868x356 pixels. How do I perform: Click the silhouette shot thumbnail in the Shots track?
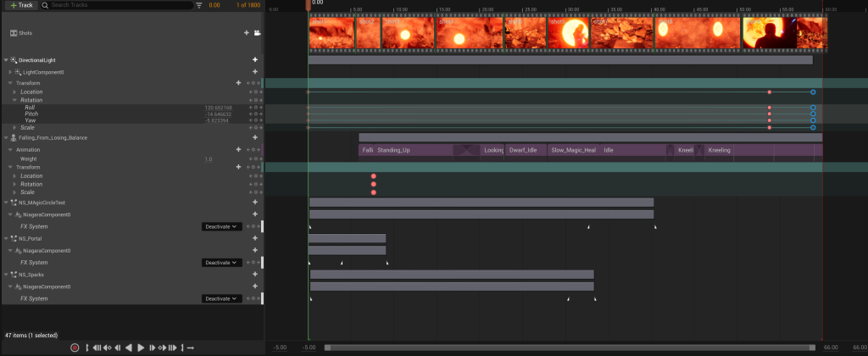tap(769, 33)
